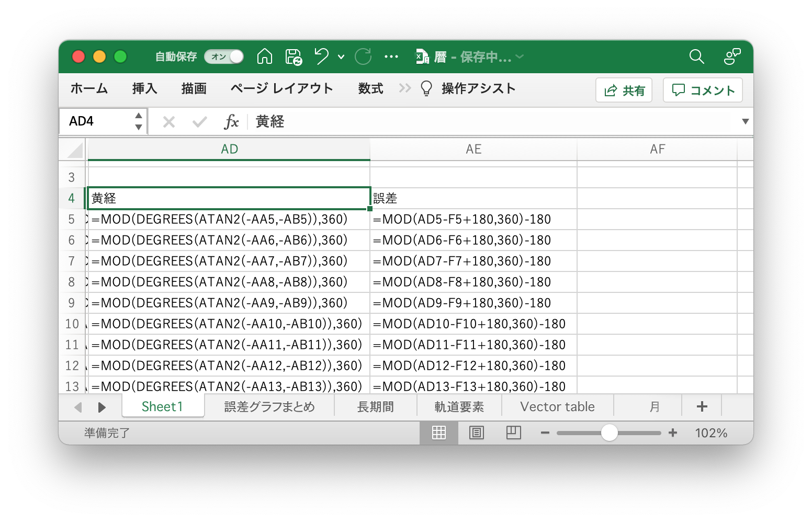Viewport: 812px width, 522px height.
Task: Open the 軌道要素 sheet tab
Action: tap(459, 407)
